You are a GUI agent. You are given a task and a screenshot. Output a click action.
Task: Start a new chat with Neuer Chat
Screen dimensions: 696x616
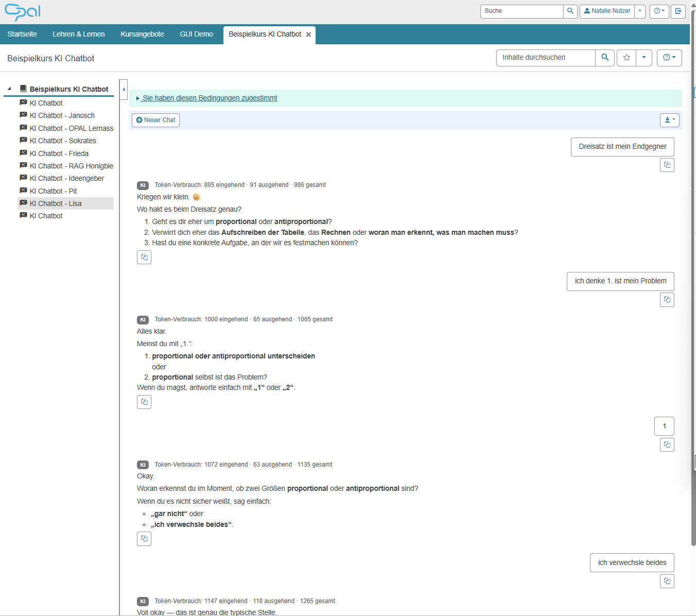pos(155,120)
